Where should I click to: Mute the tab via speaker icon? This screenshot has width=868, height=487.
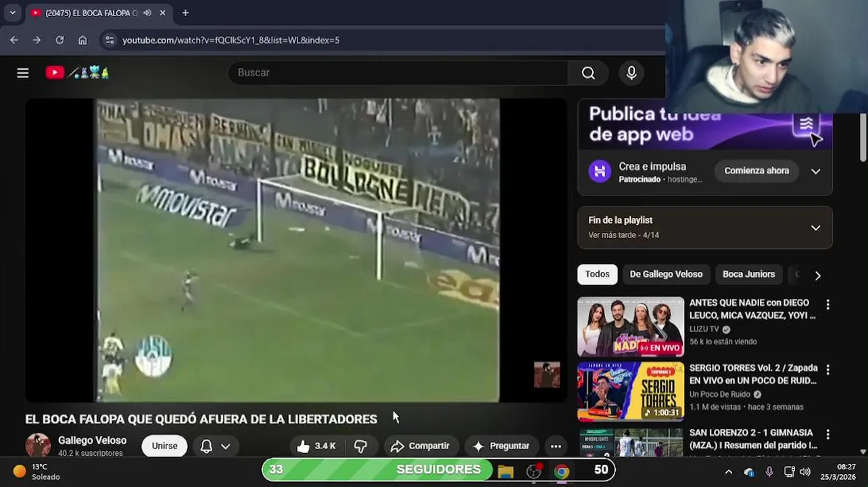[x=147, y=13]
